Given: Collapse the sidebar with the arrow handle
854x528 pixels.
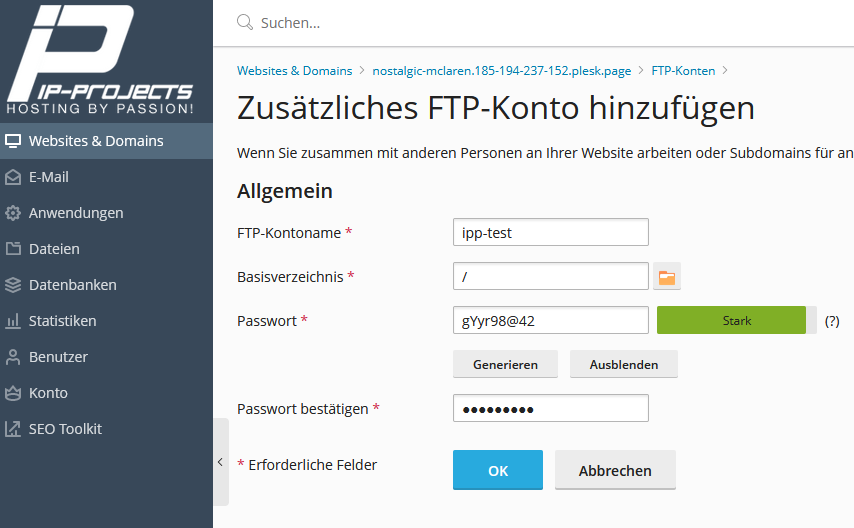Looking at the screenshot, I should click(x=220, y=462).
